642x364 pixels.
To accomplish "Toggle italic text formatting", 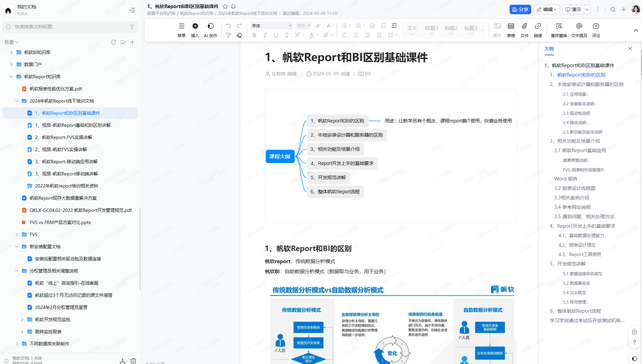I will (x=265, y=35).
